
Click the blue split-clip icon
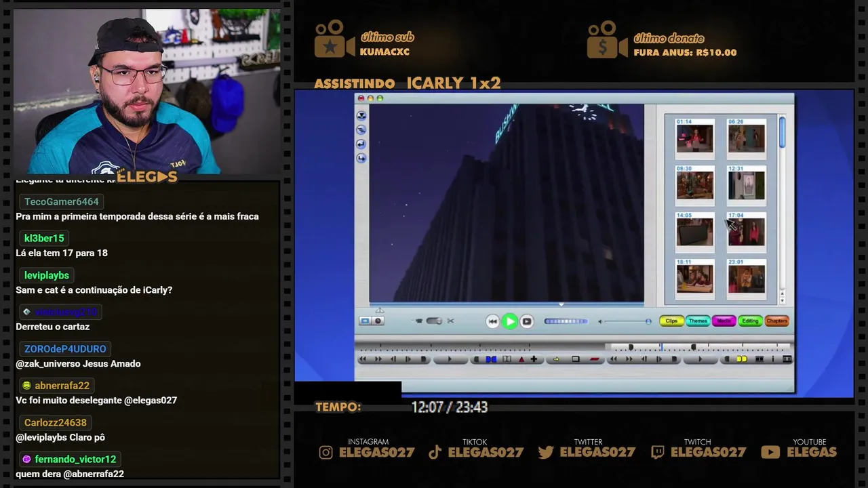[x=491, y=359]
